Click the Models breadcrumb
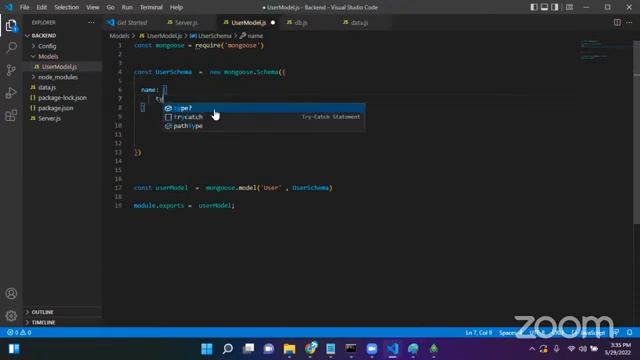Screen dimensions: 640x360 (119, 36)
